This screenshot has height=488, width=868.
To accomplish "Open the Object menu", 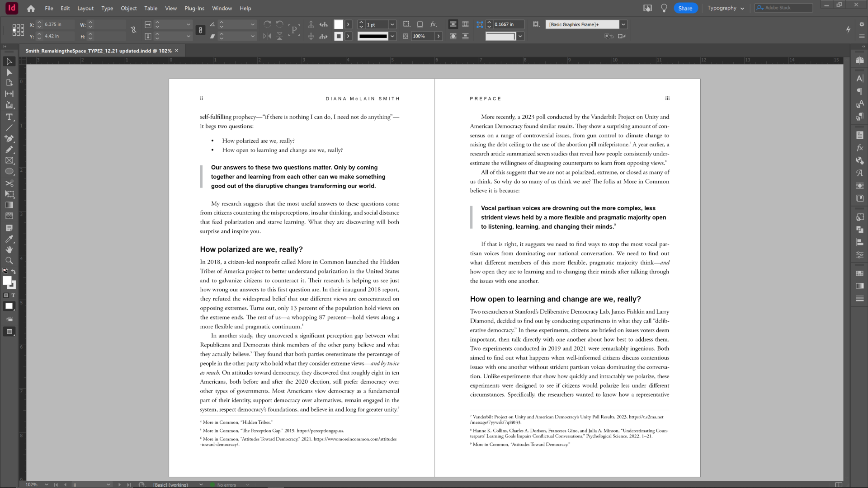I will [x=129, y=8].
